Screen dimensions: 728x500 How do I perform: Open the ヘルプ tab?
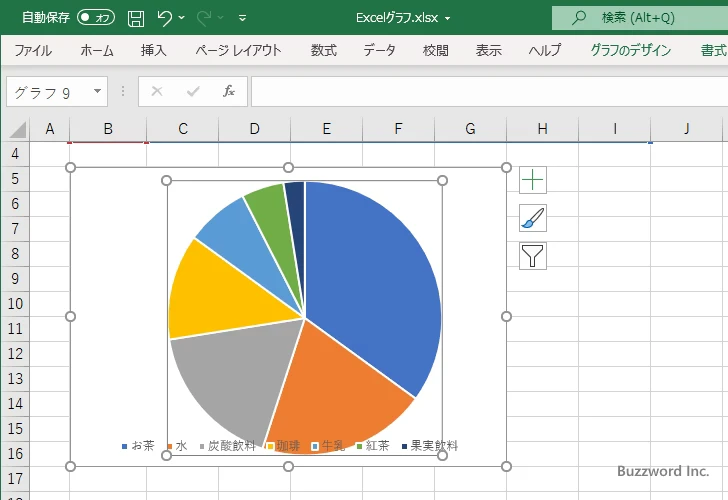click(545, 50)
